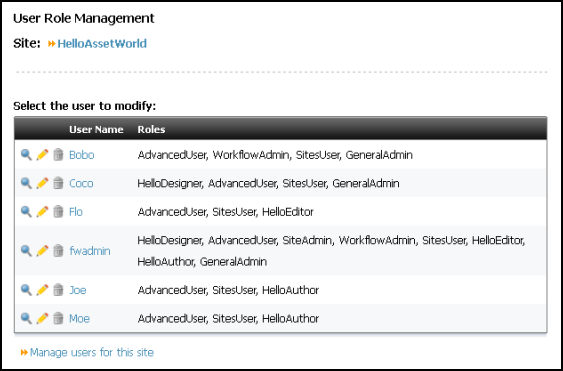This screenshot has width=563, height=371.
Task: Select the Joe user name link
Action: [78, 290]
